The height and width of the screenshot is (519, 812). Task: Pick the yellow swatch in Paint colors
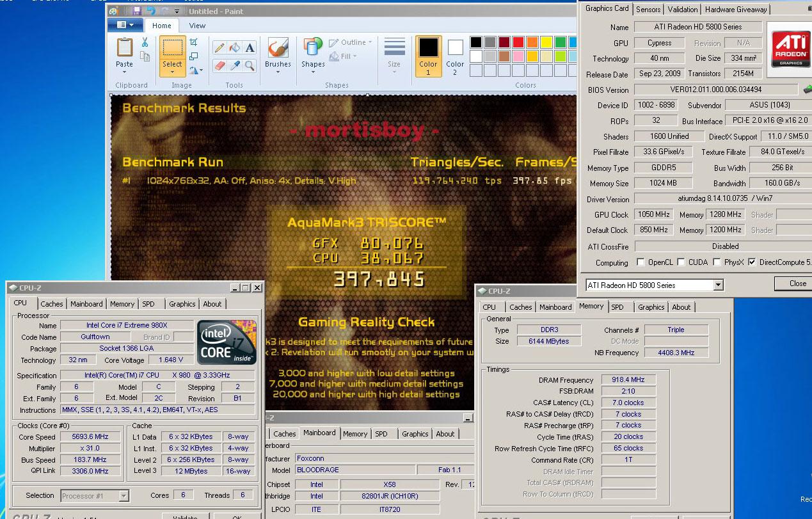pos(546,42)
